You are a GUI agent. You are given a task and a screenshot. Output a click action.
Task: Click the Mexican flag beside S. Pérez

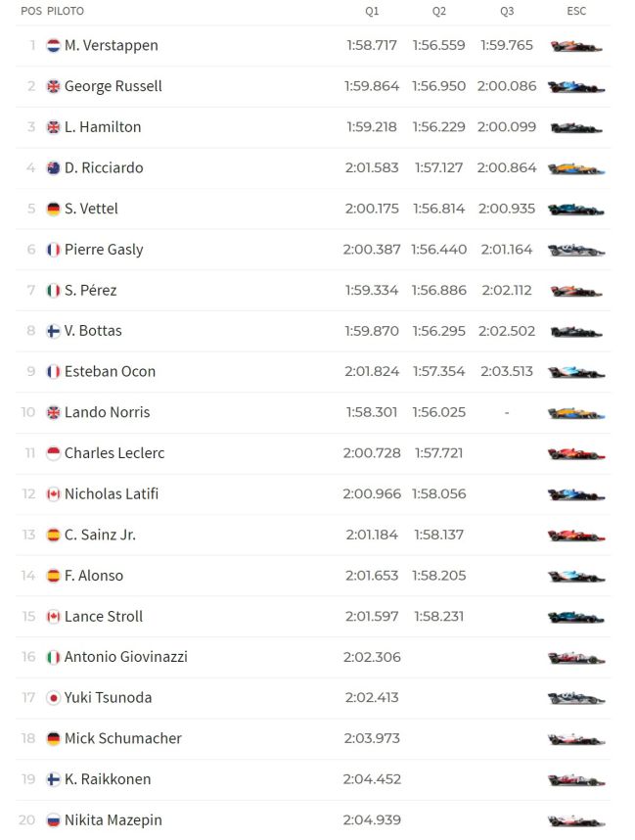[x=54, y=291]
